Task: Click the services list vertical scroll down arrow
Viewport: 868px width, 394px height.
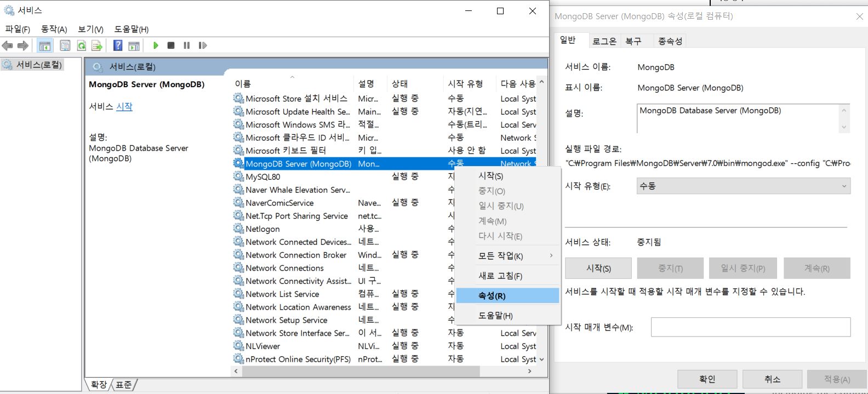Action: 542,360
